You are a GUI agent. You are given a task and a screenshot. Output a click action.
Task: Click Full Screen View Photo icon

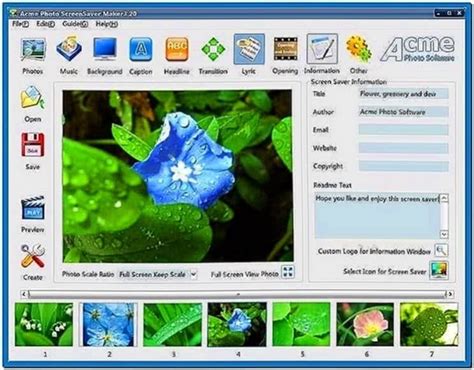pyautogui.click(x=288, y=272)
